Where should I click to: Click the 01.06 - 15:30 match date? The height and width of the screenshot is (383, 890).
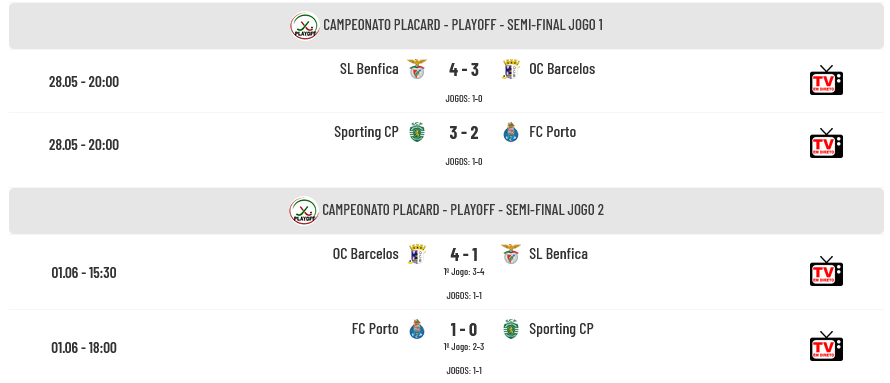(x=84, y=272)
